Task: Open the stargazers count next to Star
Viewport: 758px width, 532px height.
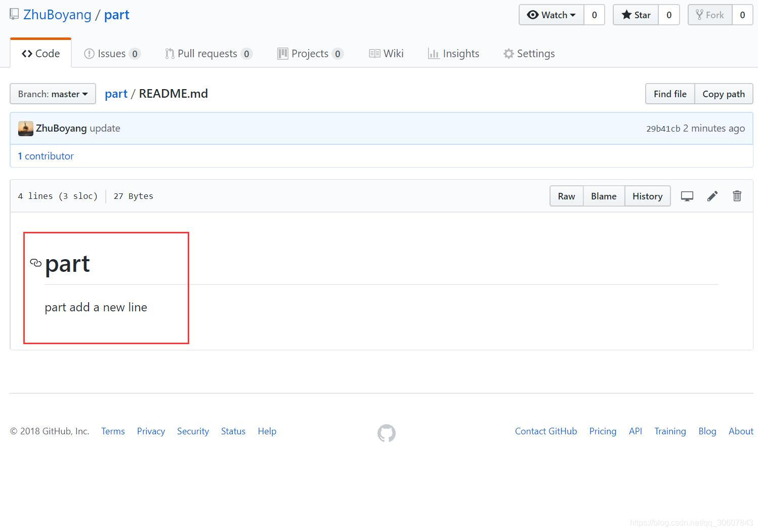Action: pyautogui.click(x=669, y=15)
